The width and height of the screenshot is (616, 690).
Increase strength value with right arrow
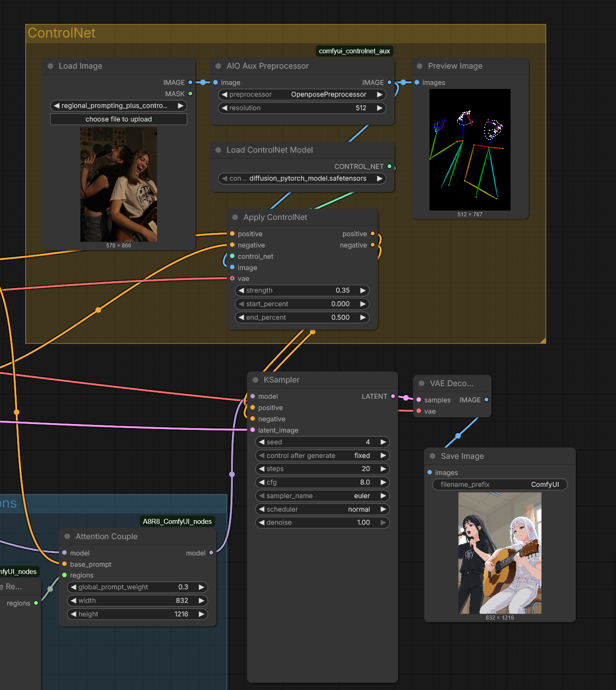363,290
